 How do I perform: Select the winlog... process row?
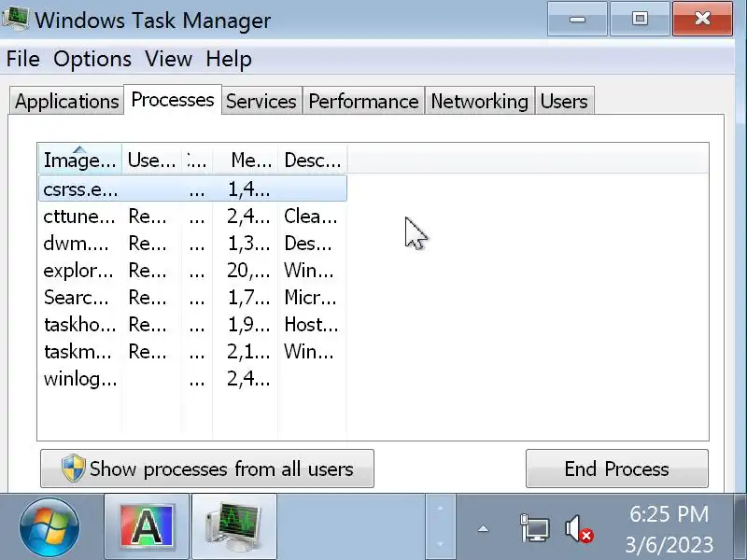192,379
